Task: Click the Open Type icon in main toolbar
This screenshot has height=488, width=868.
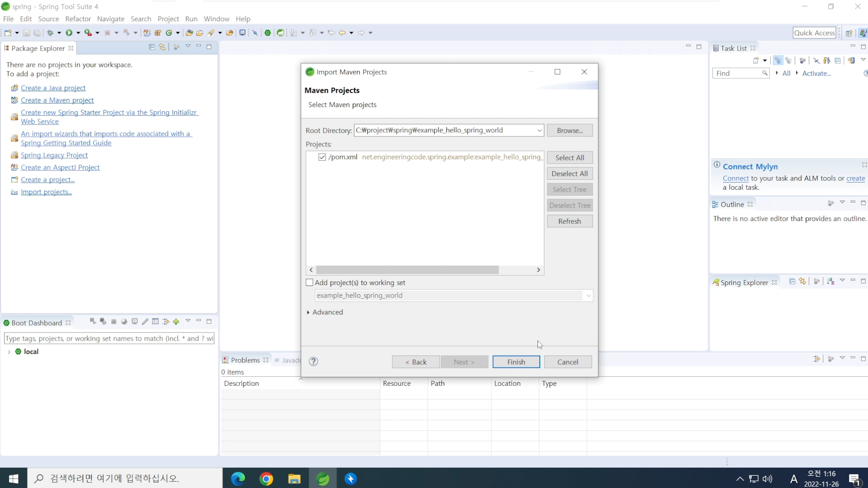Action: tap(189, 33)
